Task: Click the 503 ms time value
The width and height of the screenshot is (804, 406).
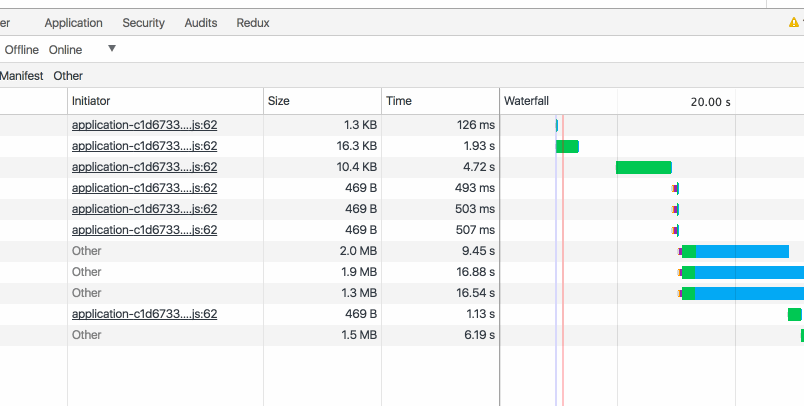Action: (x=475, y=209)
